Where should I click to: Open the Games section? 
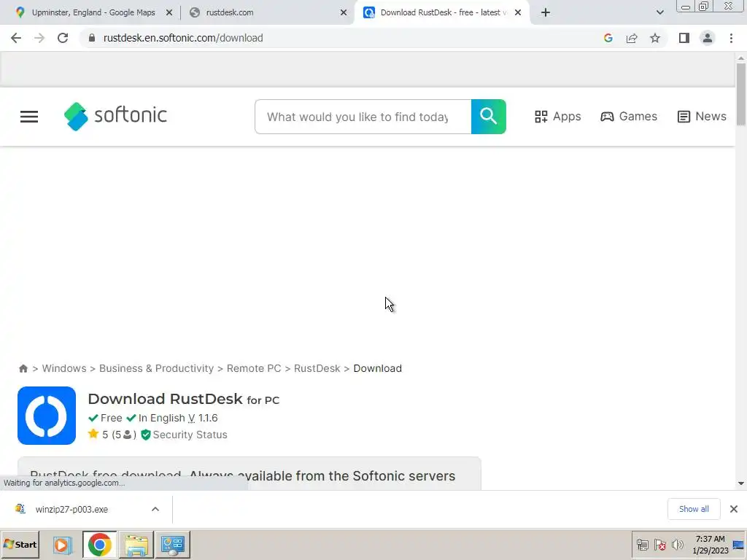click(628, 117)
